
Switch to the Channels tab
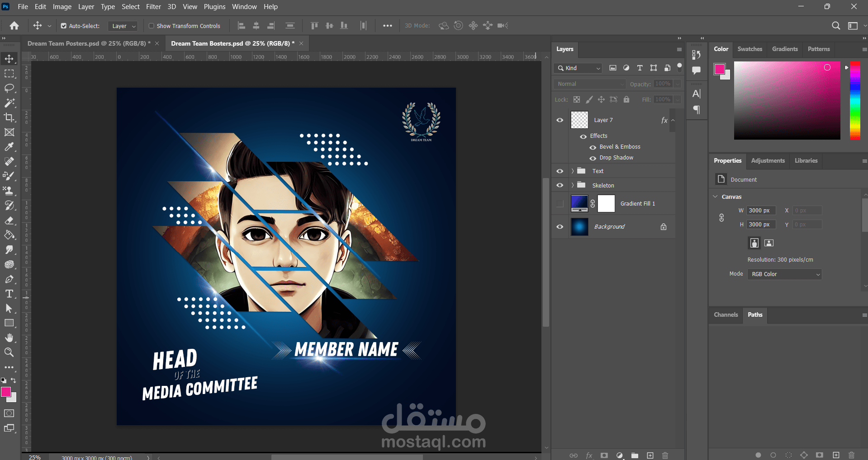726,314
